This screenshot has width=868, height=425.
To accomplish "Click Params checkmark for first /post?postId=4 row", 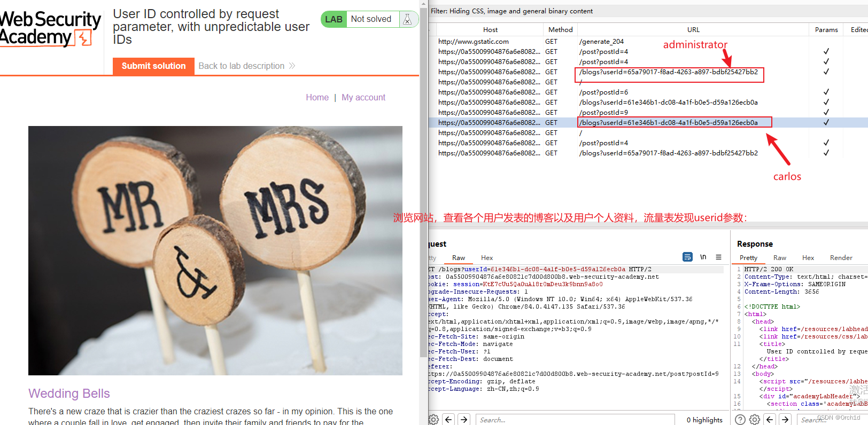I will tap(826, 51).
